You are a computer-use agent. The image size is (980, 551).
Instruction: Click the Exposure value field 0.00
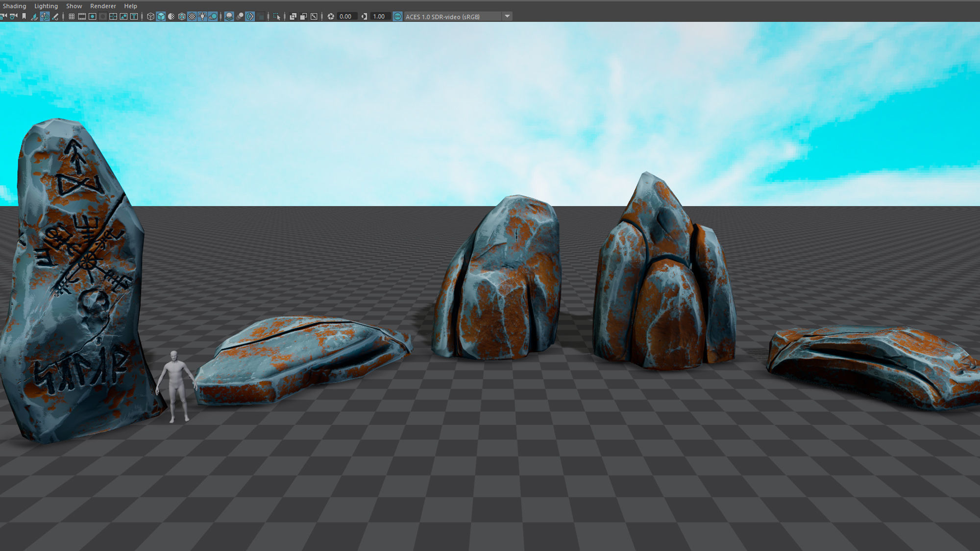[347, 16]
